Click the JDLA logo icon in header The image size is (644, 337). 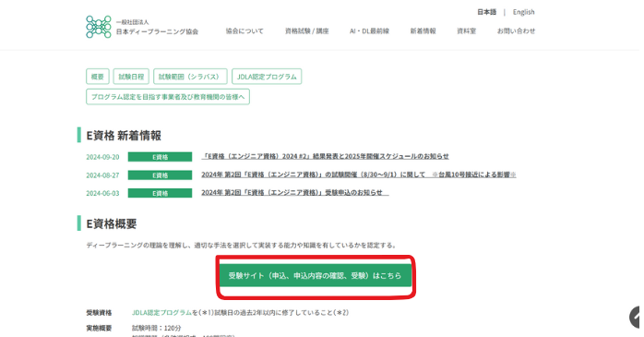[99, 27]
